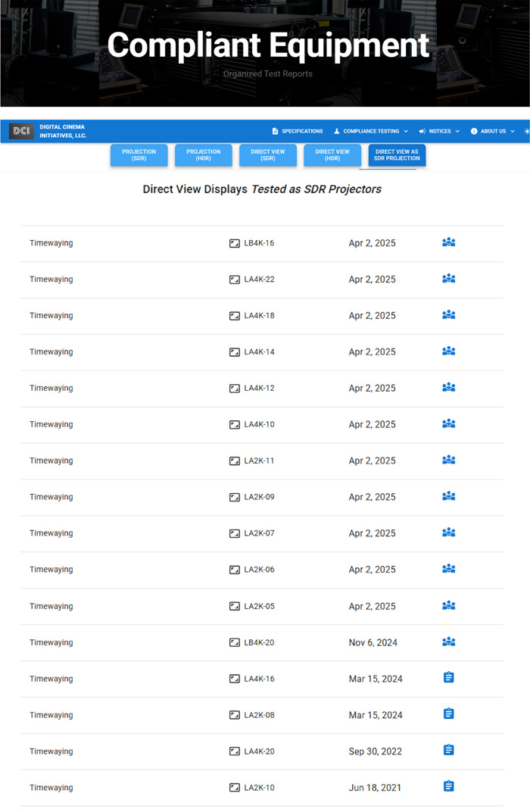Click model name LA2K-09
The height and width of the screenshot is (812, 530).
tap(259, 497)
